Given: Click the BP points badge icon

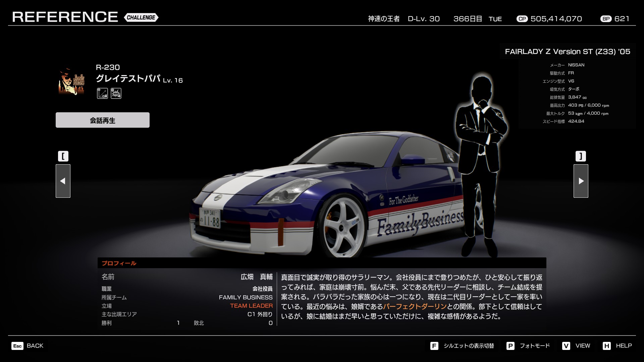Looking at the screenshot, I should point(606,19).
